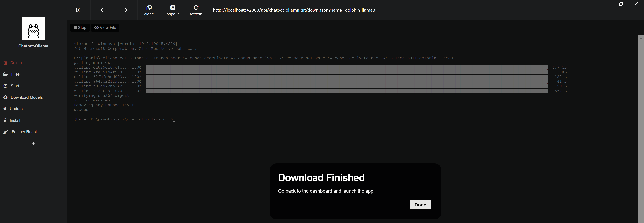Open View File
The width and height of the screenshot is (644, 223).
click(x=105, y=28)
